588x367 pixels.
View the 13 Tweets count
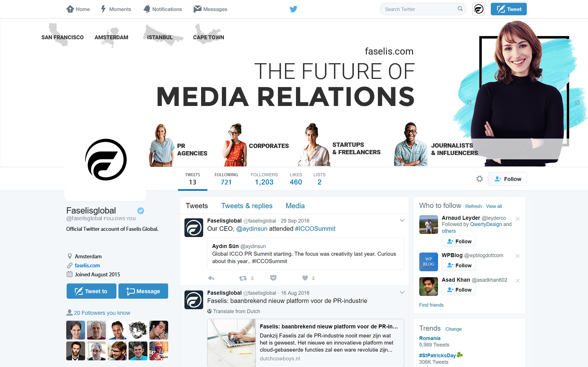(x=192, y=179)
